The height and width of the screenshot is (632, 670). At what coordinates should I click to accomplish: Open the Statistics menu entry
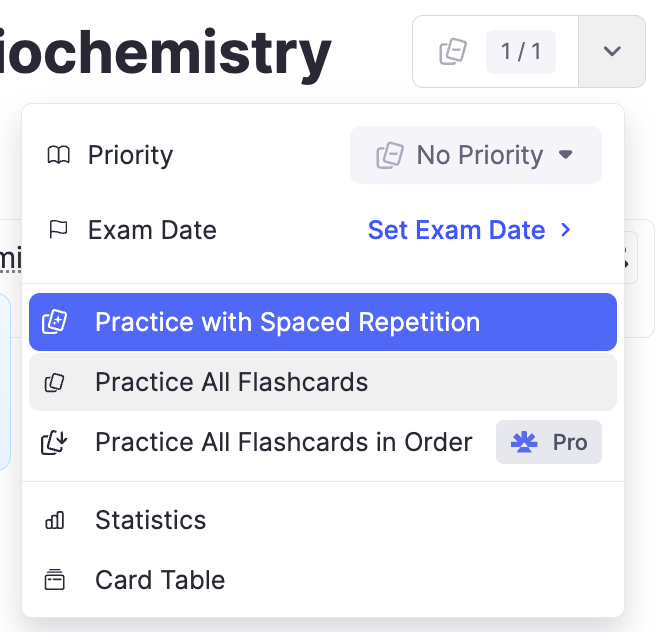150,520
